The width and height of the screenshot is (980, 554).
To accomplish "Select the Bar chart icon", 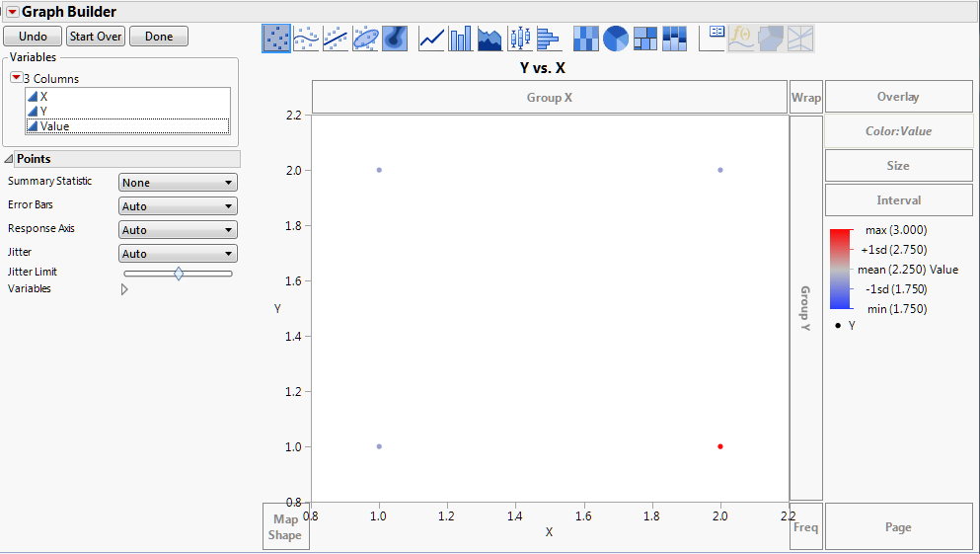I will tap(461, 39).
